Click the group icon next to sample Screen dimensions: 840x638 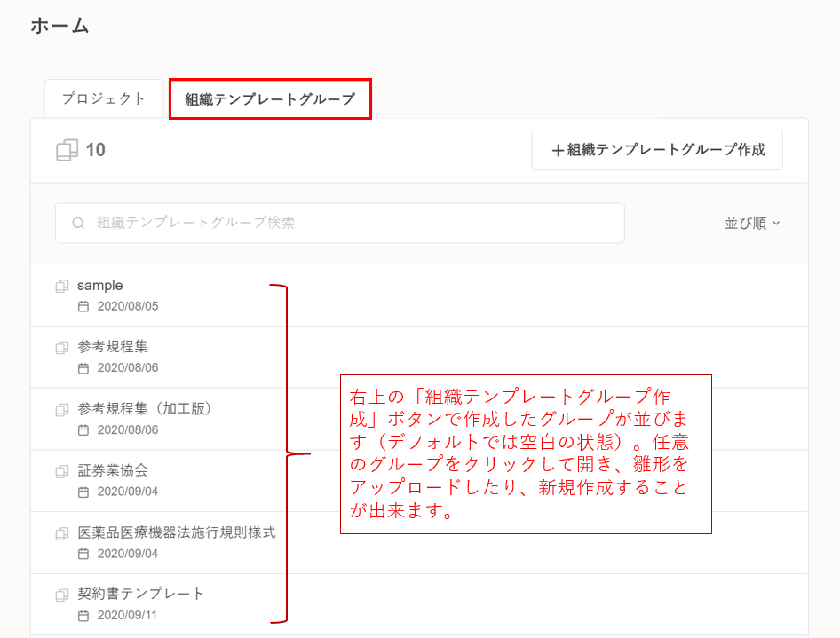point(62,287)
